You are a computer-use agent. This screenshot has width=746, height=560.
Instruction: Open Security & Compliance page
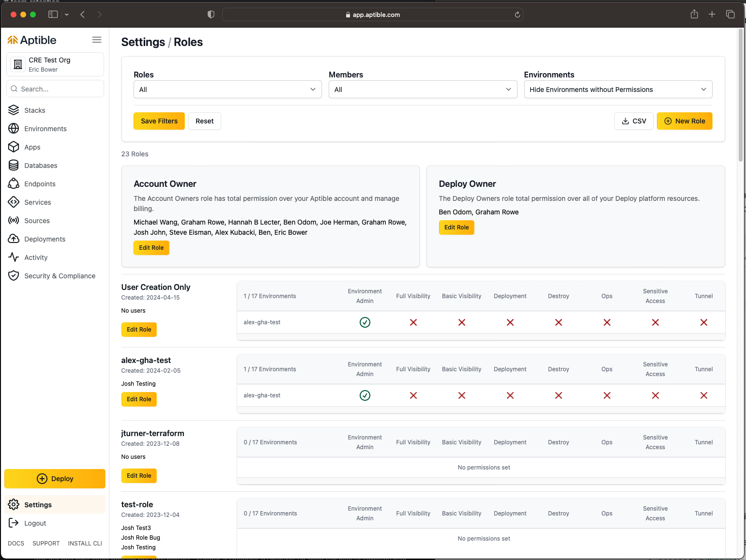point(60,276)
